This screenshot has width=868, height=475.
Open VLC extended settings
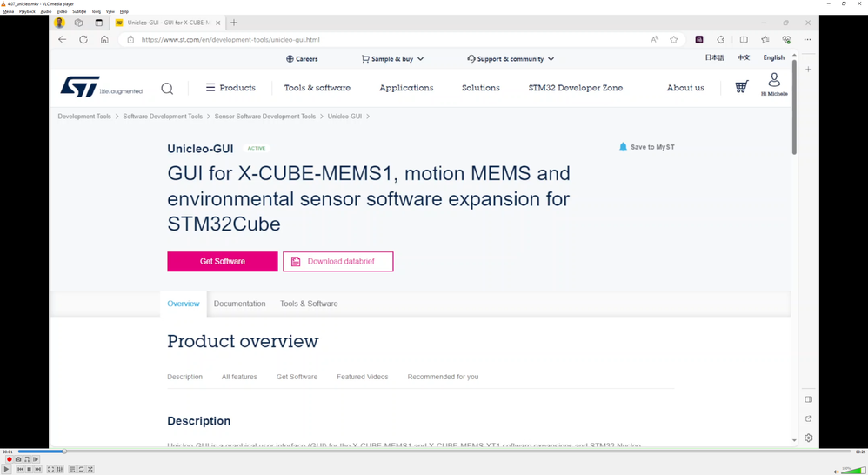(60, 469)
